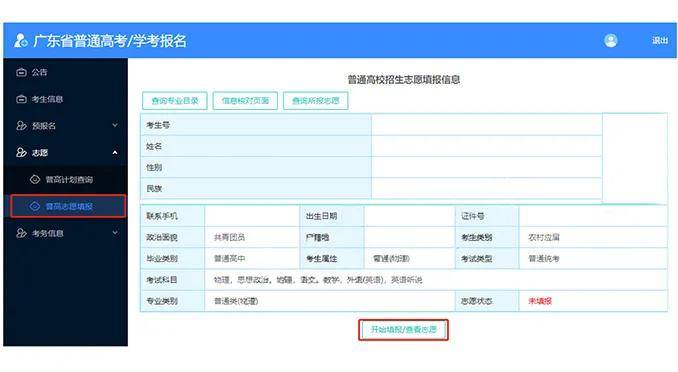Click the 预报名 person icon in sidebar
Screen dimensions: 678x372
(x=21, y=126)
